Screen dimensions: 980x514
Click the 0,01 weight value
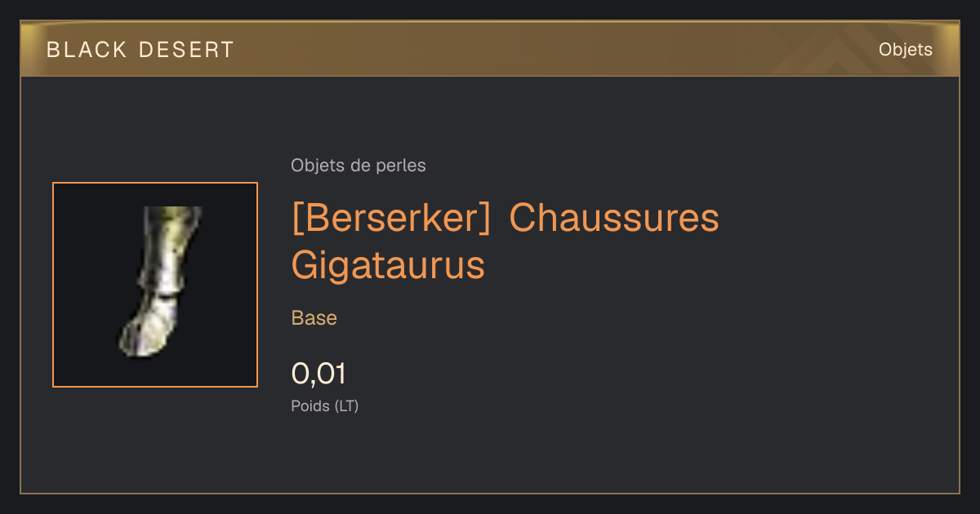318,374
